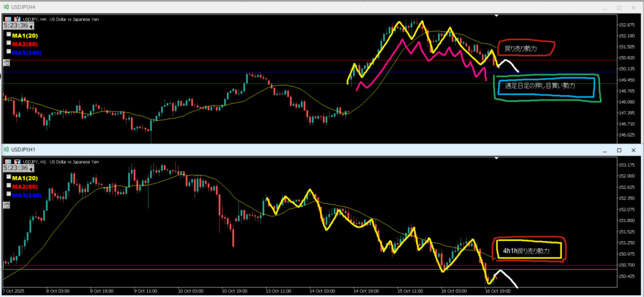This screenshot has height=297, width=644.
Task: Click the chart shift triangle marker atop H4 chart
Action: click(x=497, y=15)
